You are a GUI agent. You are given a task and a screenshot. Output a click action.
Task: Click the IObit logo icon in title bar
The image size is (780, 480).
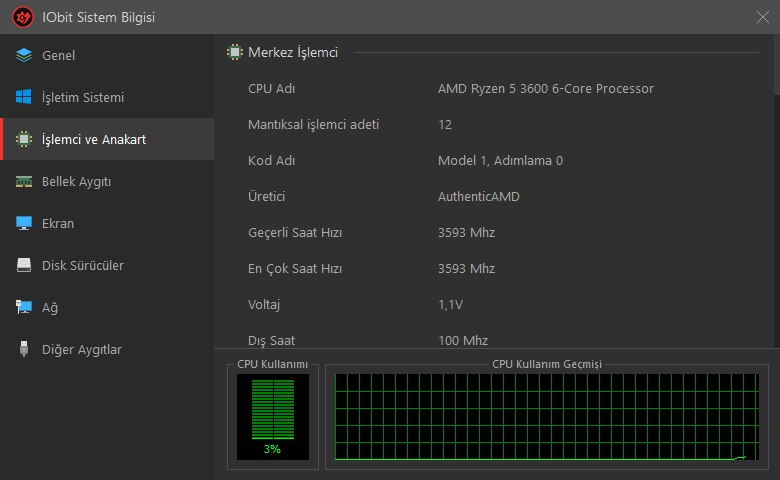(x=23, y=17)
